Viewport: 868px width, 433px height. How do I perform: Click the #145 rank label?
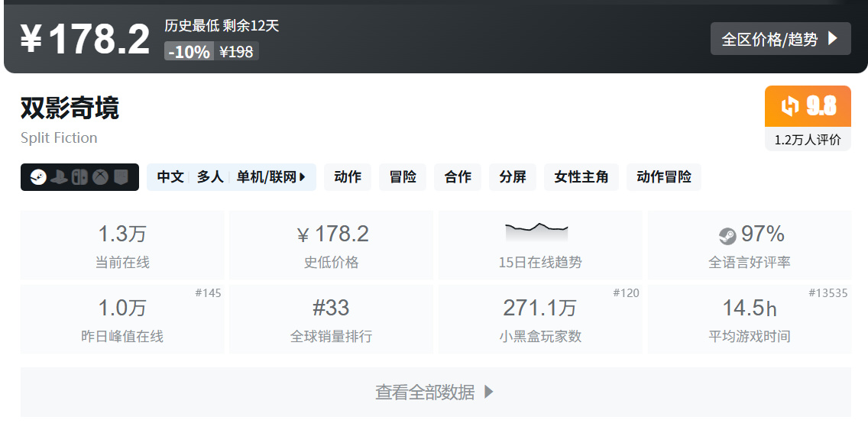pyautogui.click(x=208, y=293)
